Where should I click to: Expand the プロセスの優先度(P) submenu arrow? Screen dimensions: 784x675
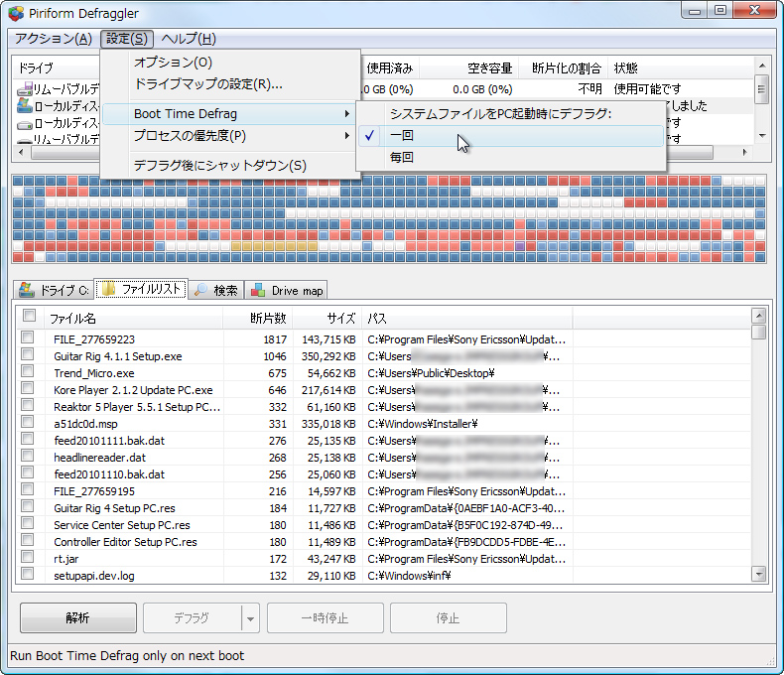click(347, 136)
